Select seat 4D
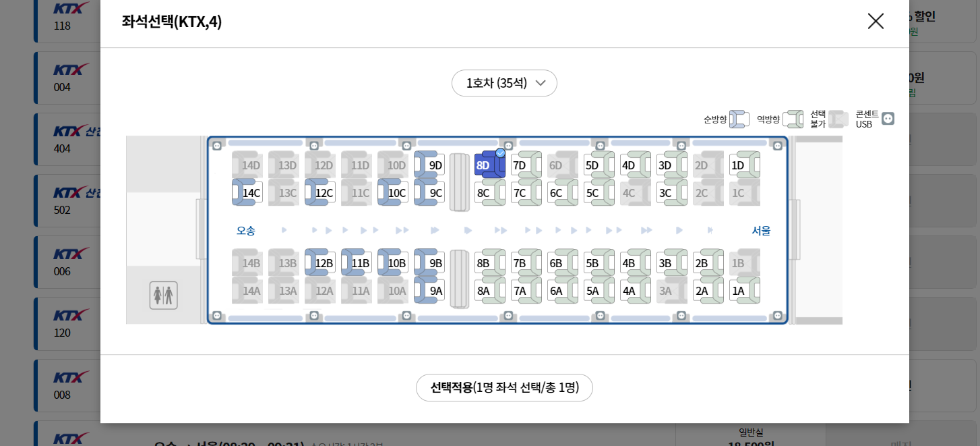980x446 pixels. pyautogui.click(x=636, y=165)
